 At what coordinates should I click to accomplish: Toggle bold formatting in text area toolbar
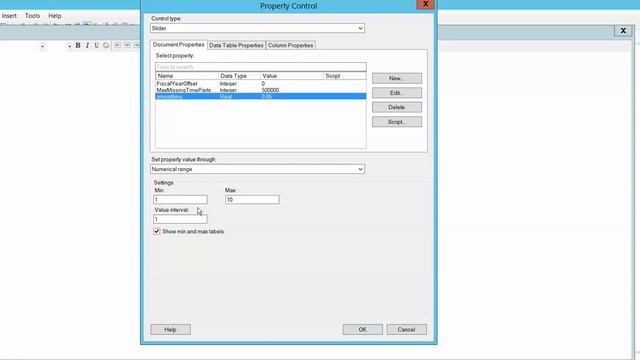(x=78, y=45)
